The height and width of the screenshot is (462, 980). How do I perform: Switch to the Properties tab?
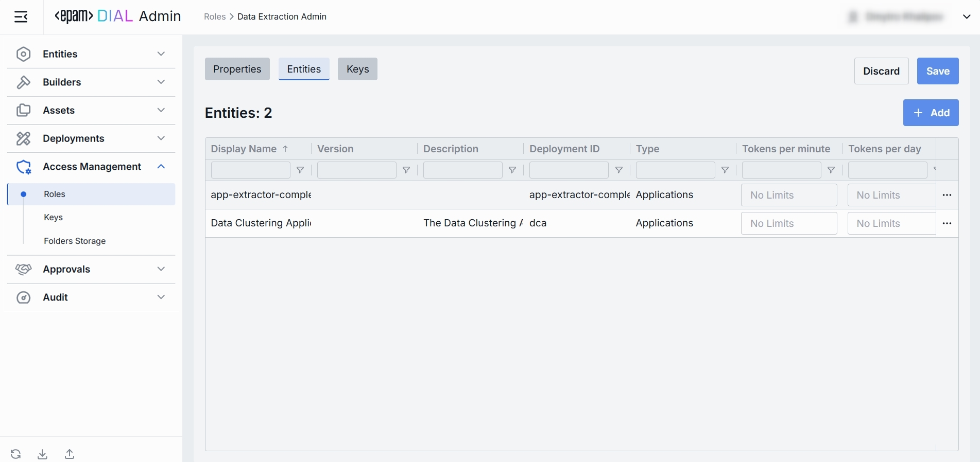[x=237, y=69]
